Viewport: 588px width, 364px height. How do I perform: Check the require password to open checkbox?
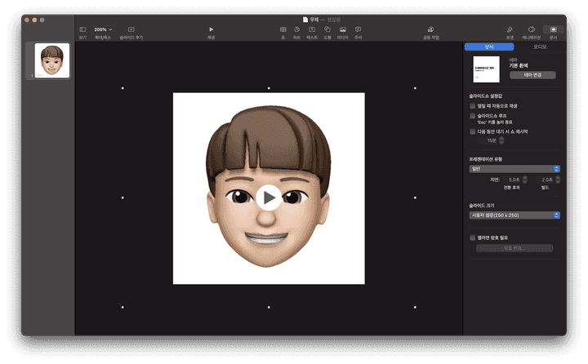(473, 237)
